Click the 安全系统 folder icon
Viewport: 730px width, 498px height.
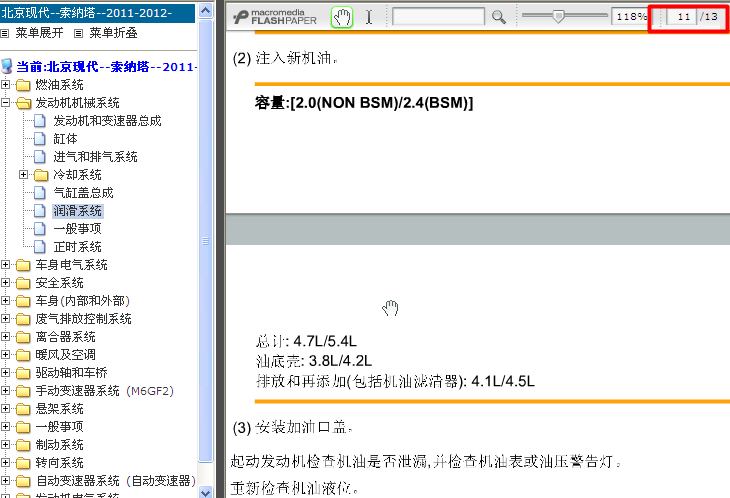click(23, 283)
